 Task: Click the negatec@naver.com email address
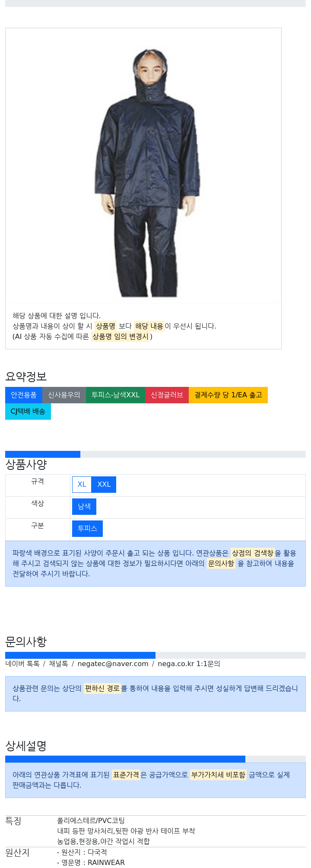(x=113, y=664)
